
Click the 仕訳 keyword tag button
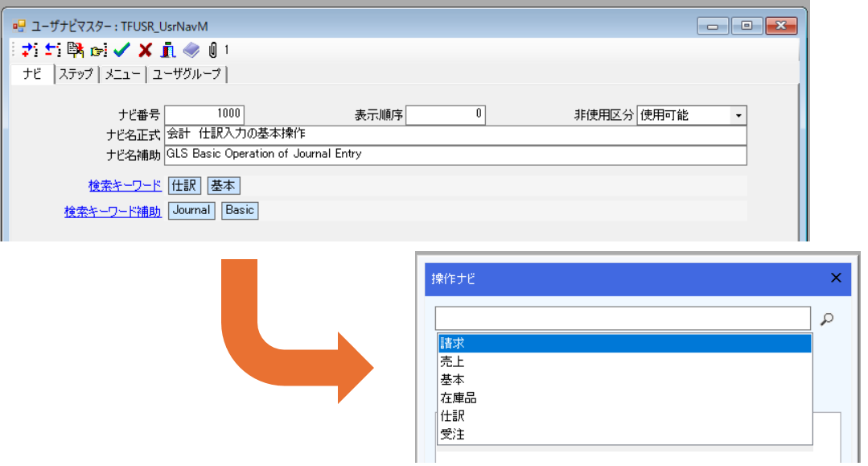pyautogui.click(x=184, y=186)
